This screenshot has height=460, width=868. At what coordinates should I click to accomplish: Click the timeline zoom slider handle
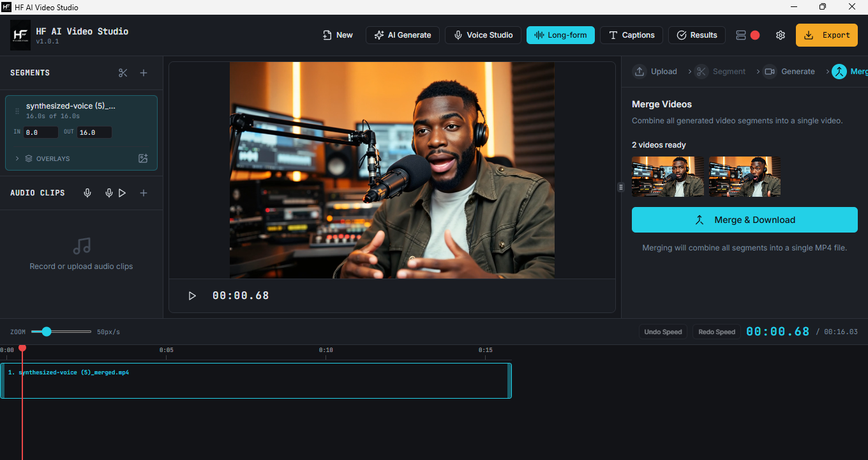click(x=46, y=332)
